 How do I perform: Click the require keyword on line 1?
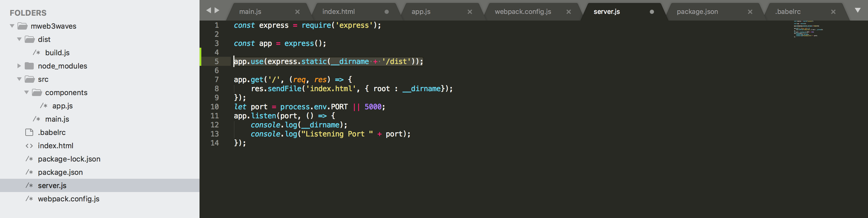click(316, 25)
